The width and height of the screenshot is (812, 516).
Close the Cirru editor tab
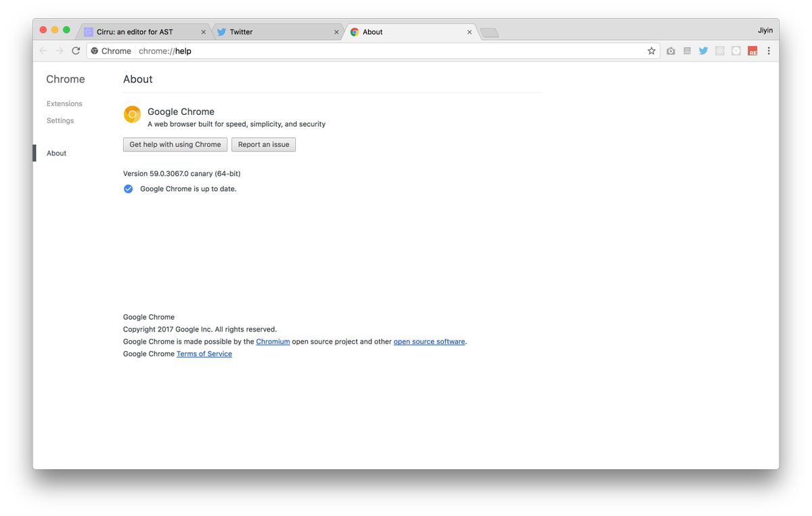(204, 32)
